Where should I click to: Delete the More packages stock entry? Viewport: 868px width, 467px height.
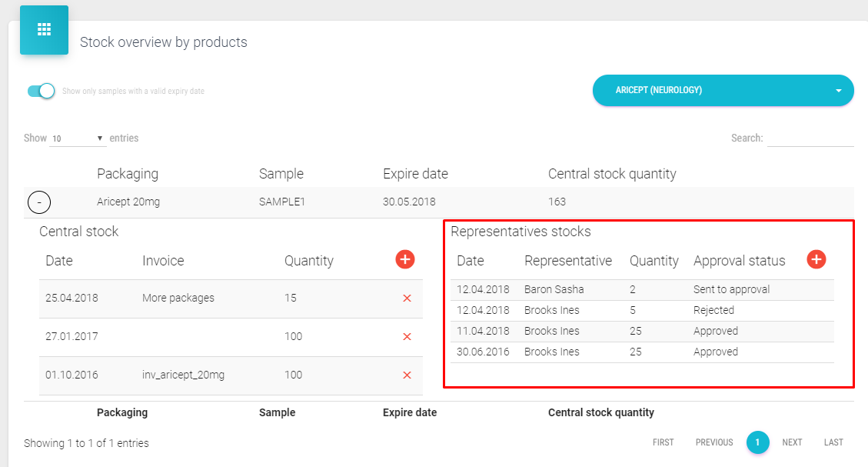(407, 299)
